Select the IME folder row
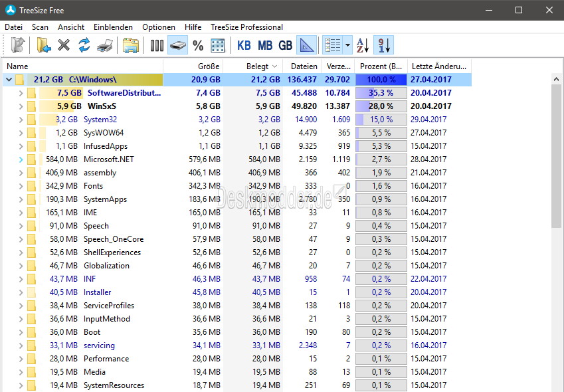 point(237,213)
